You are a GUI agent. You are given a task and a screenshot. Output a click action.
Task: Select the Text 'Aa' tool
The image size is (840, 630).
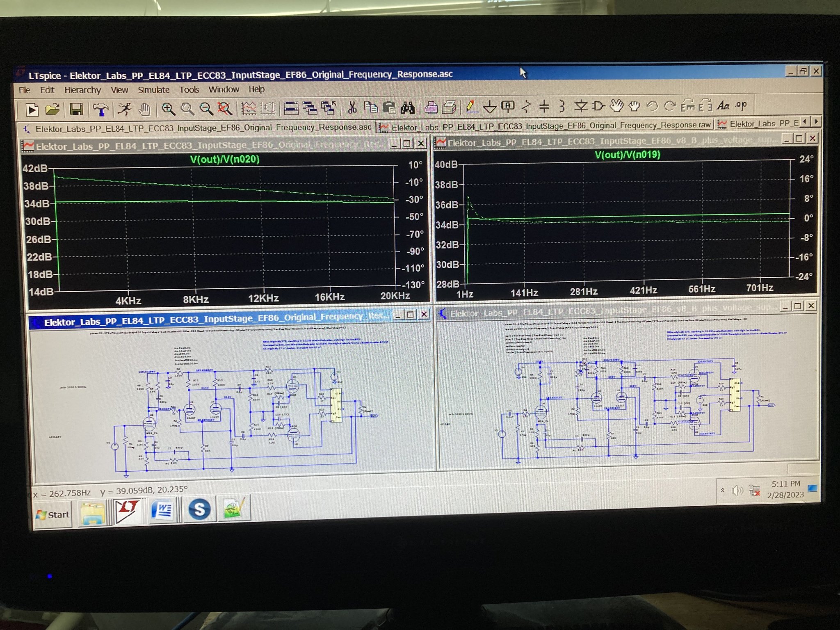[x=723, y=105]
